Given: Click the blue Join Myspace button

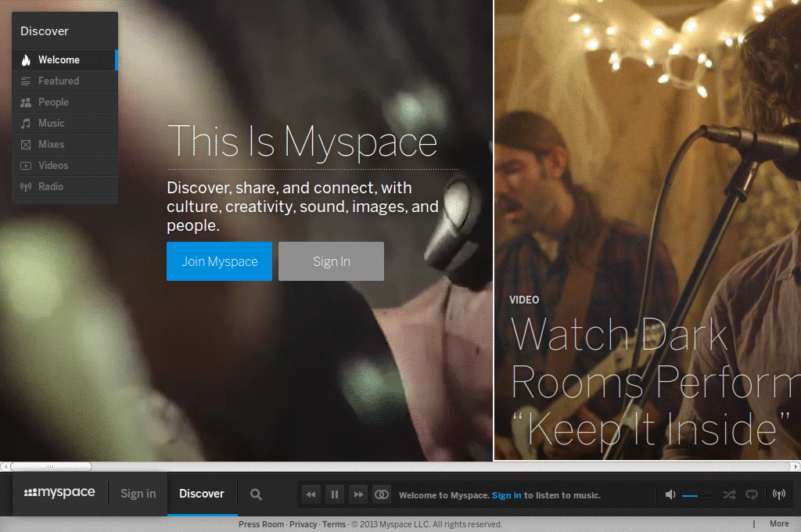Looking at the screenshot, I should [219, 261].
